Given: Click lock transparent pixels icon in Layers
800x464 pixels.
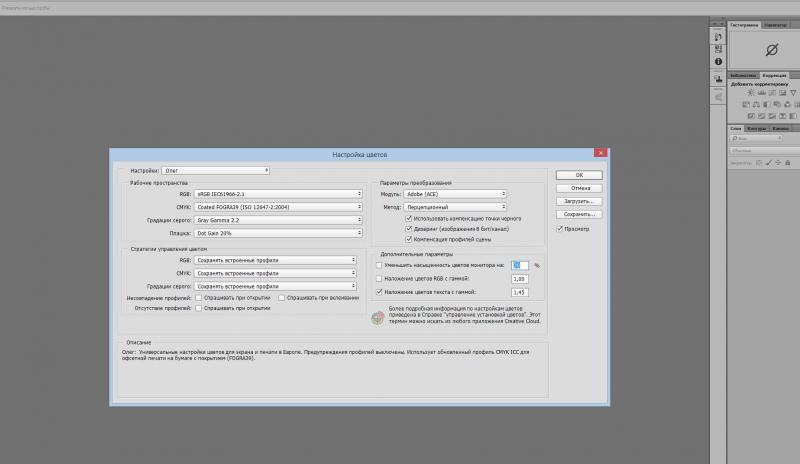Looking at the screenshot, I should point(759,163).
